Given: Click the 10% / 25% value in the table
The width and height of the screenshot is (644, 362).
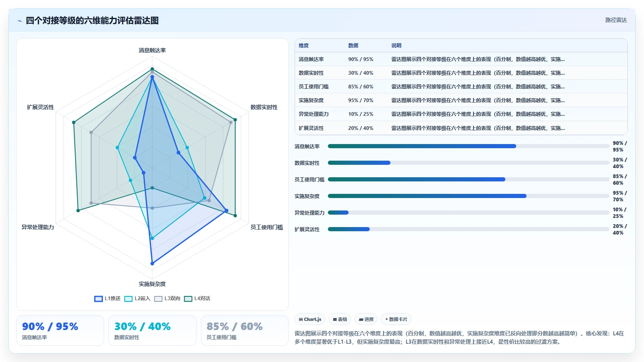Looking at the screenshot, I should point(361,114).
